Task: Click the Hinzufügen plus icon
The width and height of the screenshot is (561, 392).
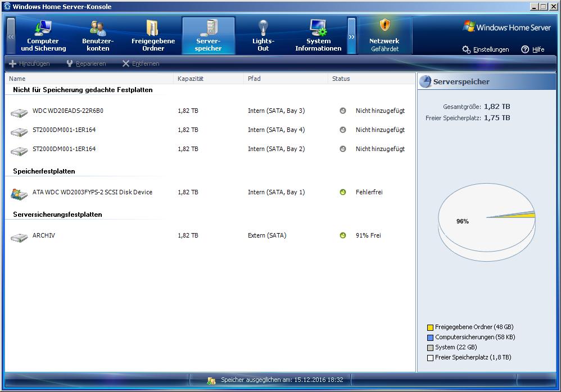Action: [12, 63]
